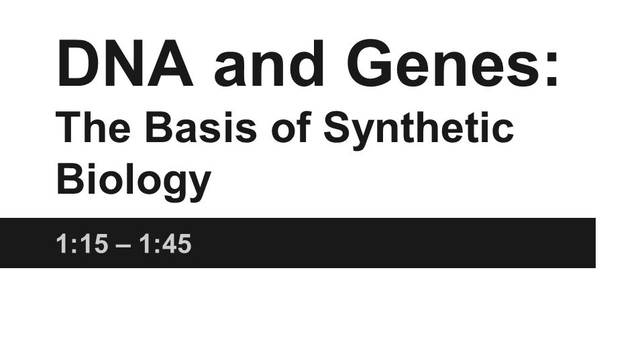Click the letter B of Biology
This screenshot has height=362, width=644.
[x=70, y=178]
